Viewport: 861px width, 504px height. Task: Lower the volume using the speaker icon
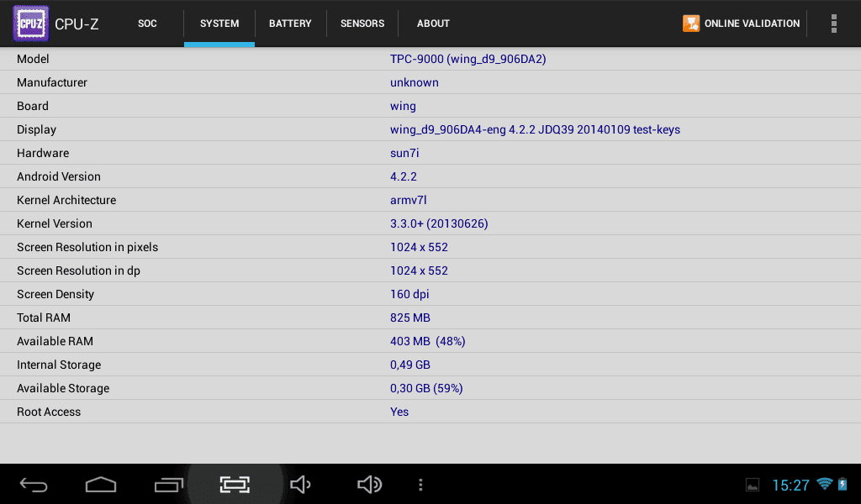[300, 485]
